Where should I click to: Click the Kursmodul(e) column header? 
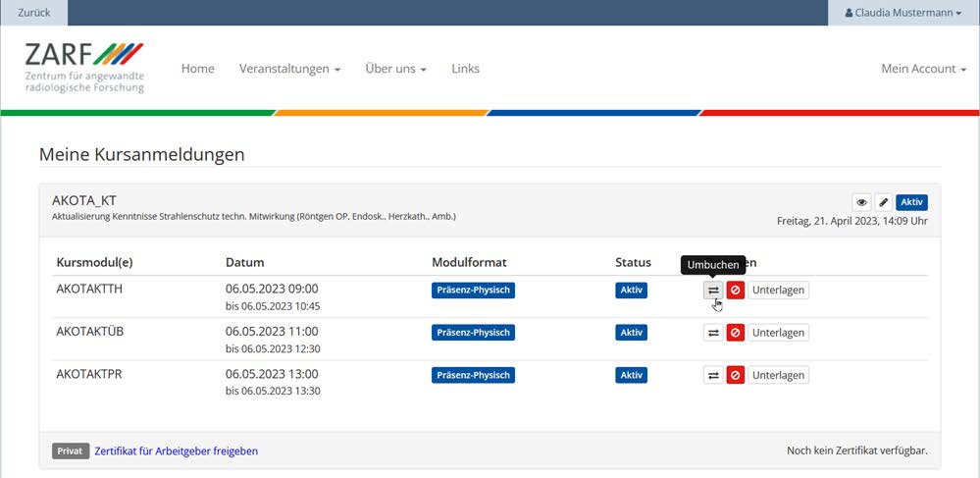coord(94,263)
